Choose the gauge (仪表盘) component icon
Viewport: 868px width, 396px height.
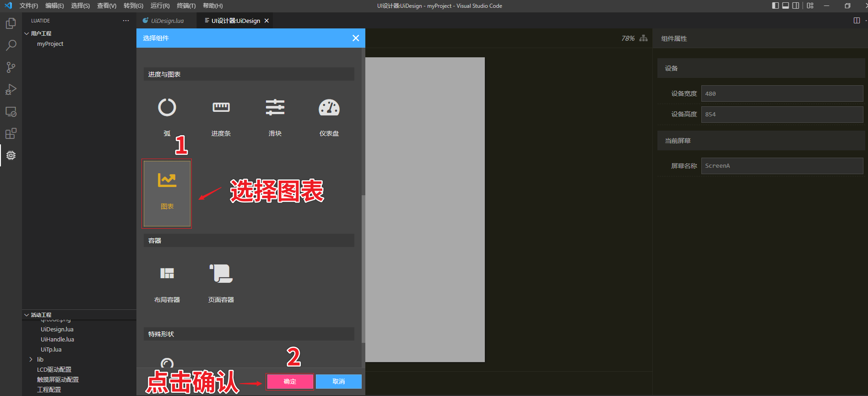click(x=329, y=108)
